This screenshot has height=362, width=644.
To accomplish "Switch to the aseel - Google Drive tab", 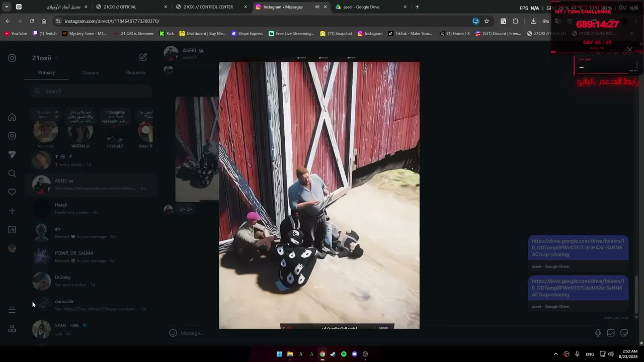I will (371, 7).
